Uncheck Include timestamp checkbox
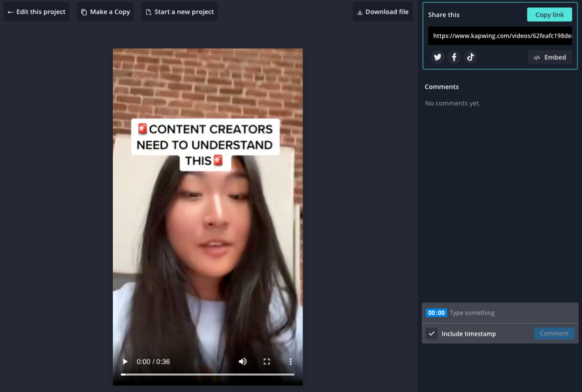 point(432,334)
